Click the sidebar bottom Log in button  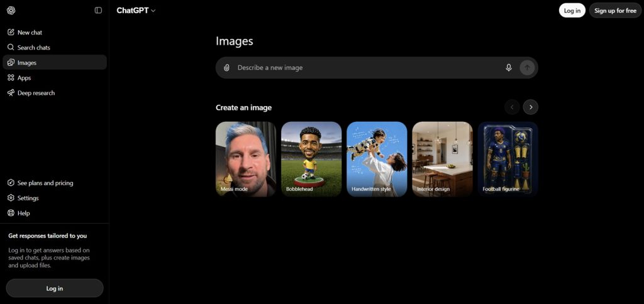coord(55,288)
